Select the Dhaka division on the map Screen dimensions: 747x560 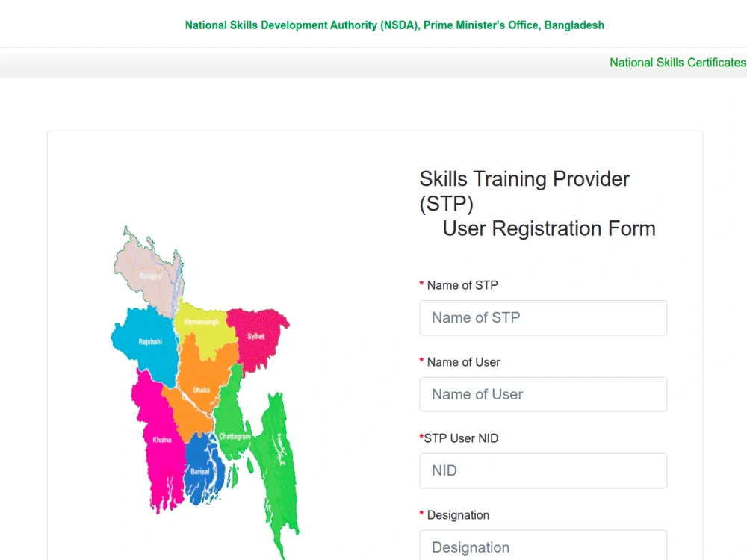[201, 390]
